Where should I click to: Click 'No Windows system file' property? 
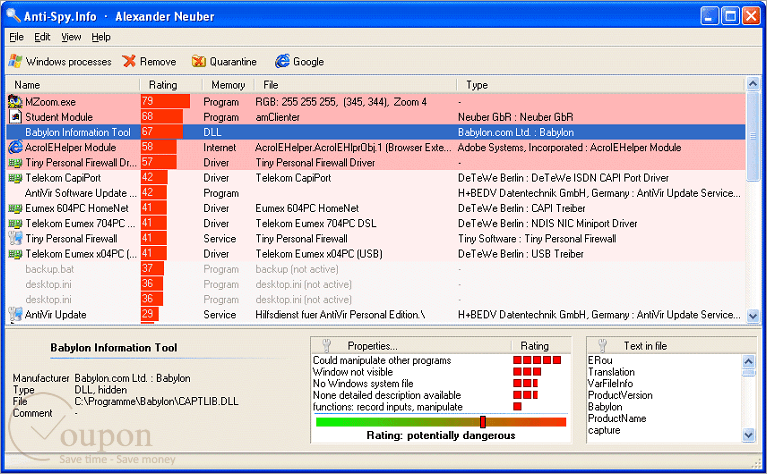point(363,384)
